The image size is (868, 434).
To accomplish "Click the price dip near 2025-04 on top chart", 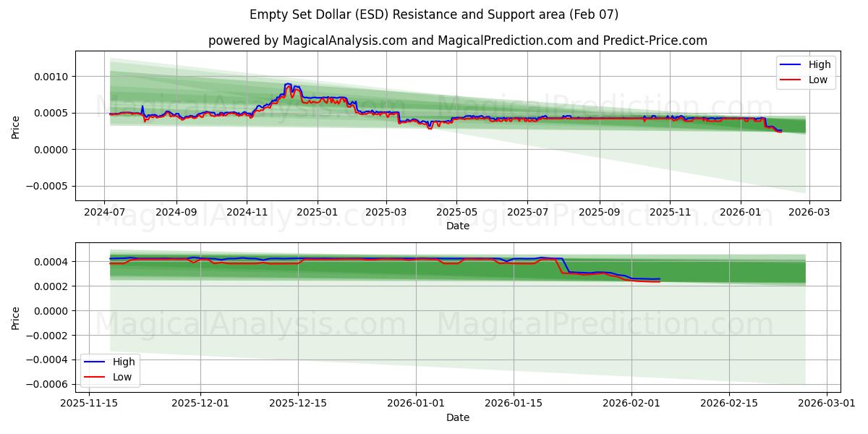I will 430,127.
